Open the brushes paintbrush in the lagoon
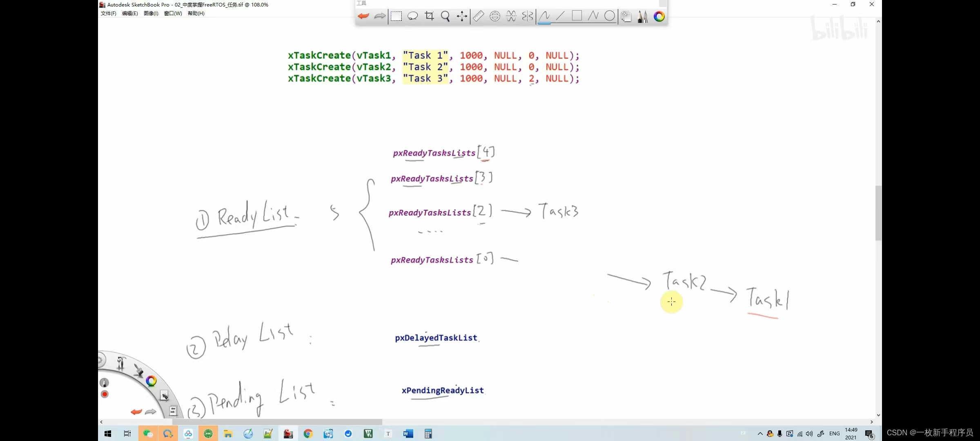 coord(139,370)
